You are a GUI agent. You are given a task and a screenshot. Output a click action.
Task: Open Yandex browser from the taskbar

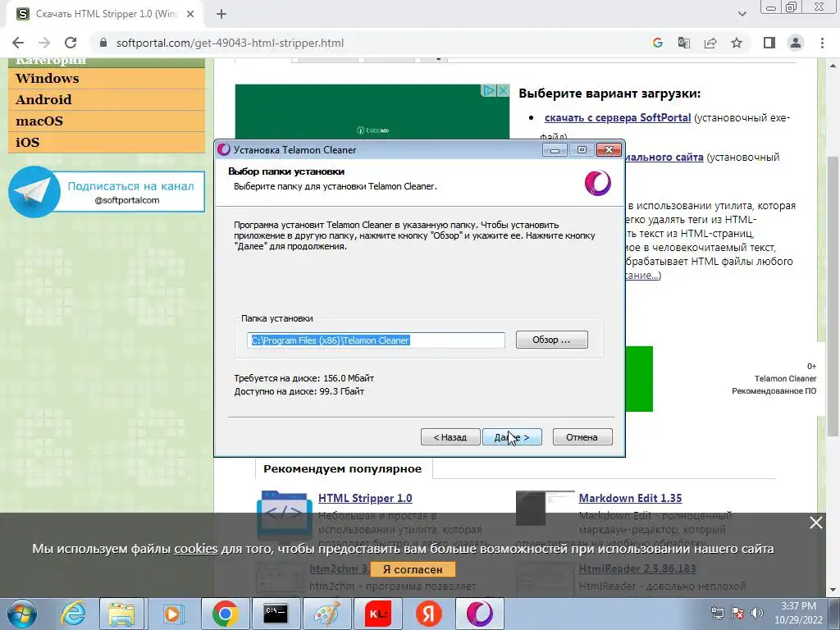point(428,614)
